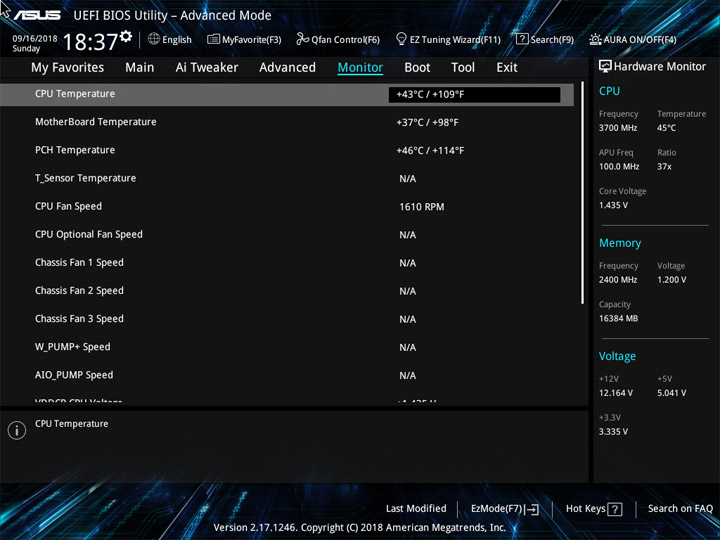720x540 pixels.
Task: Click +46°C / +114°F value
Action: (430, 151)
